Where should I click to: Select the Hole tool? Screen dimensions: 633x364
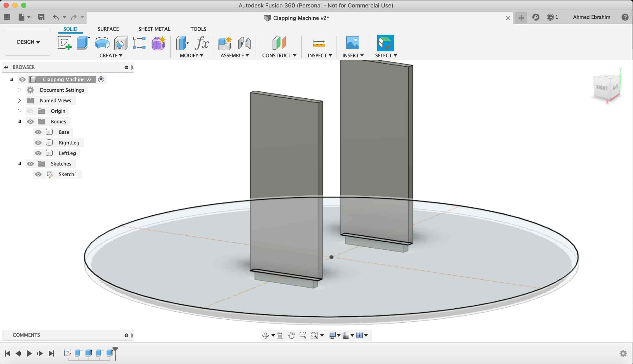coord(121,43)
